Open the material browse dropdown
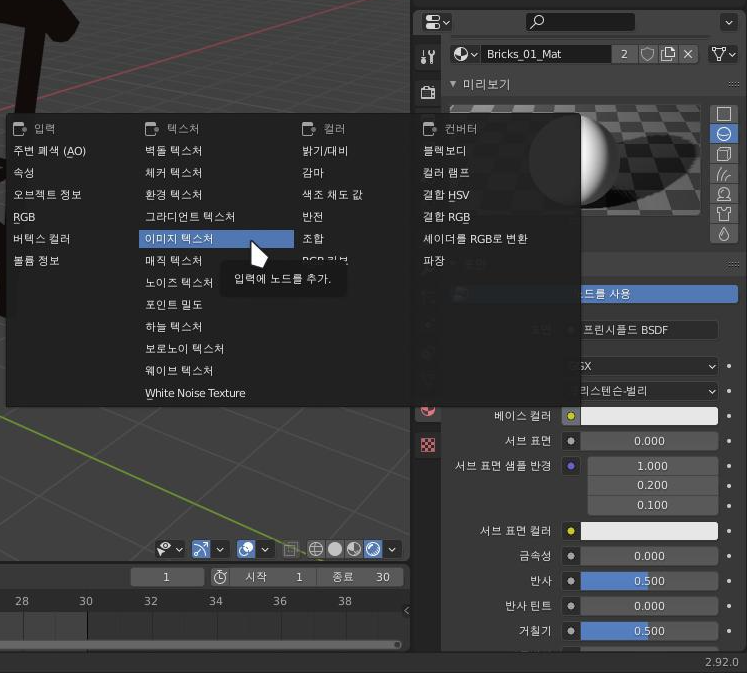 465,54
